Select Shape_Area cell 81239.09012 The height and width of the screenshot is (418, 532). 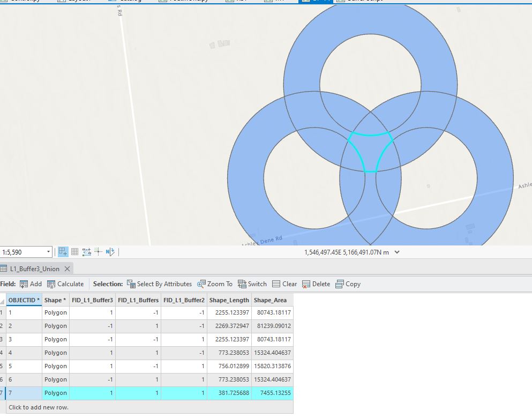[x=272, y=326]
